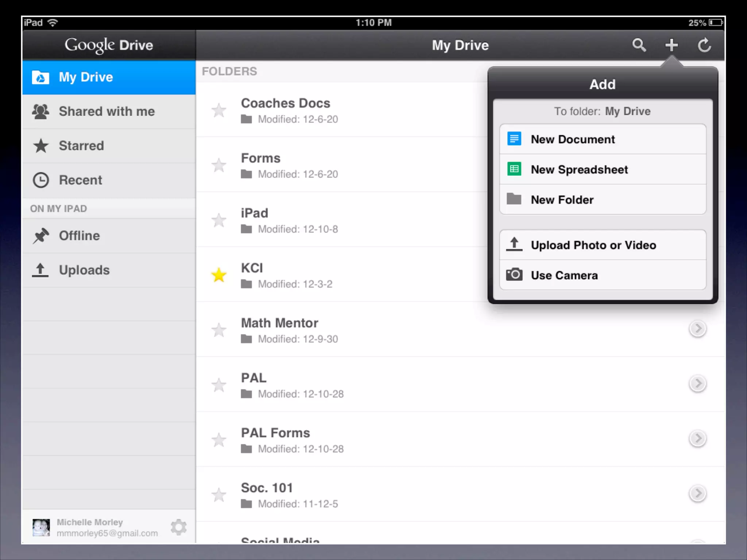Click the Soc. 101 chevron button
This screenshot has width=747, height=560.
[697, 494]
